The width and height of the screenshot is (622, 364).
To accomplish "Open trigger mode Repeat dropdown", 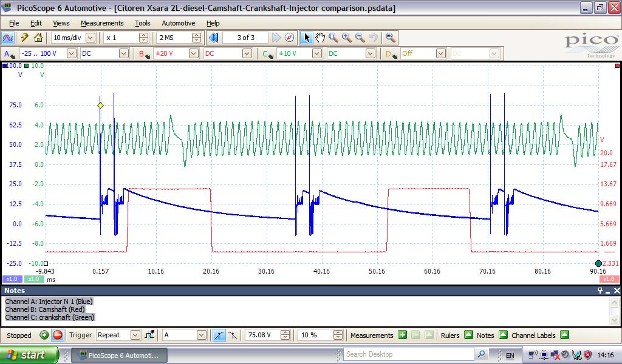I will [135, 335].
